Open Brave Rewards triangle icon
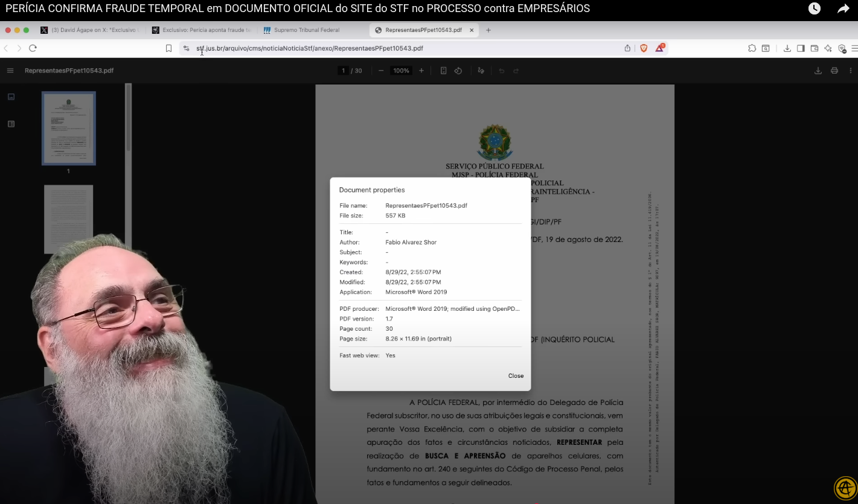This screenshot has height=504, width=858. coord(659,48)
